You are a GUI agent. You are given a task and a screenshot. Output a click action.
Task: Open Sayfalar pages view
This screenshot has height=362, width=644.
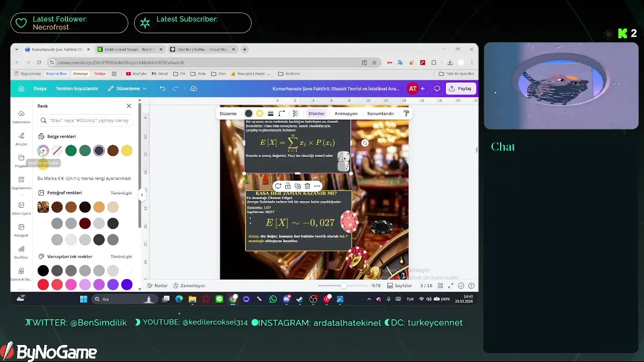coord(400,286)
